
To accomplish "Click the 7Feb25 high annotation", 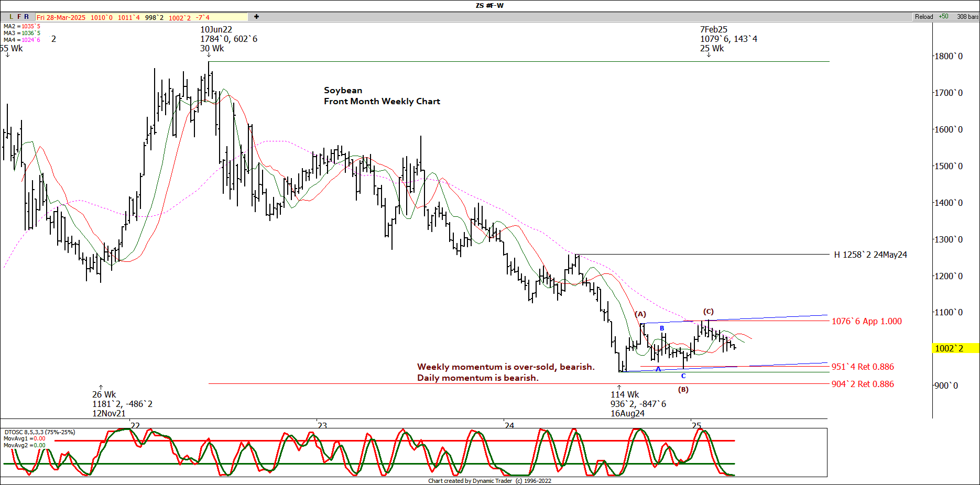I will 728,39.
